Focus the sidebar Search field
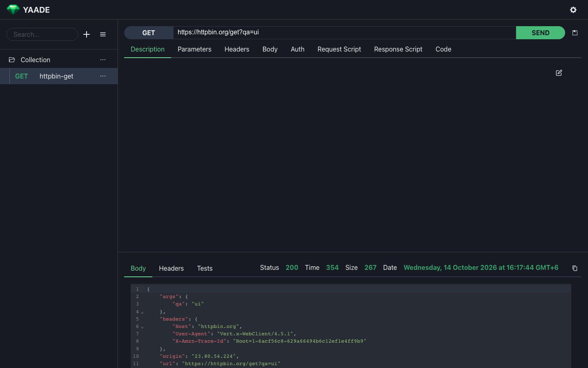The image size is (588, 368). click(42, 34)
